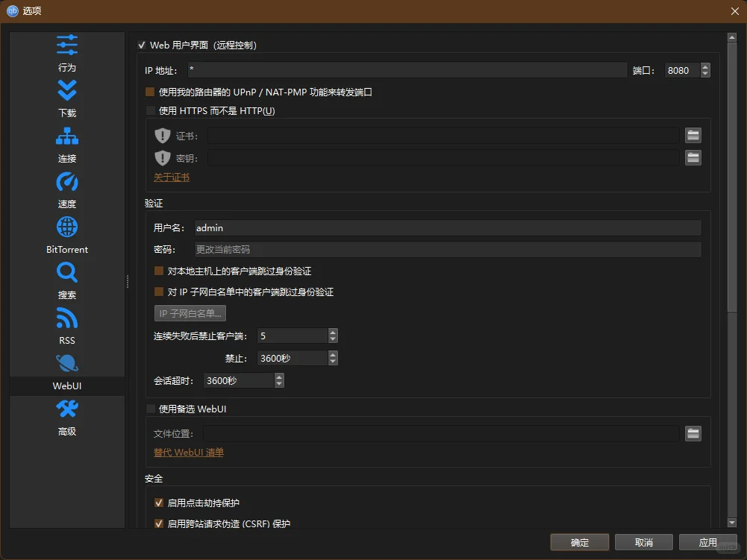Increase 连续失败后禁止客户端 count with up arrow
Screen dimensions: 747x560
pyautogui.click(x=333, y=333)
